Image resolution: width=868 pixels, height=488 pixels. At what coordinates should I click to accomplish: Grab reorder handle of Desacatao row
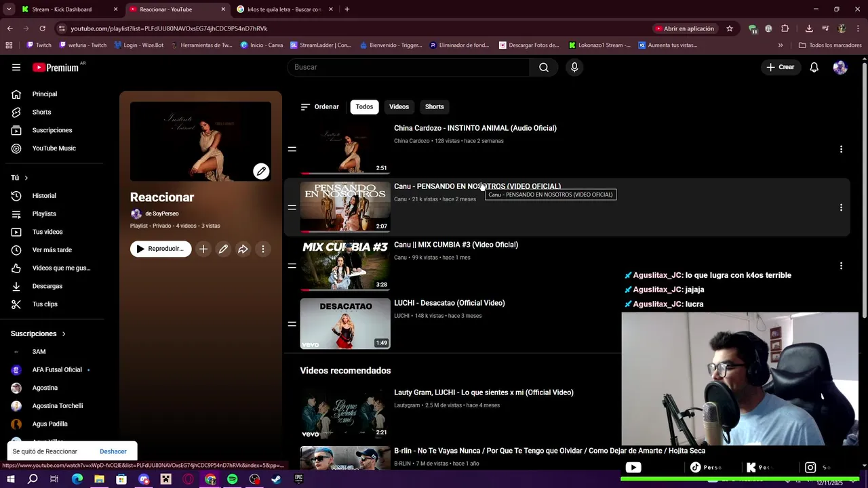tap(292, 324)
